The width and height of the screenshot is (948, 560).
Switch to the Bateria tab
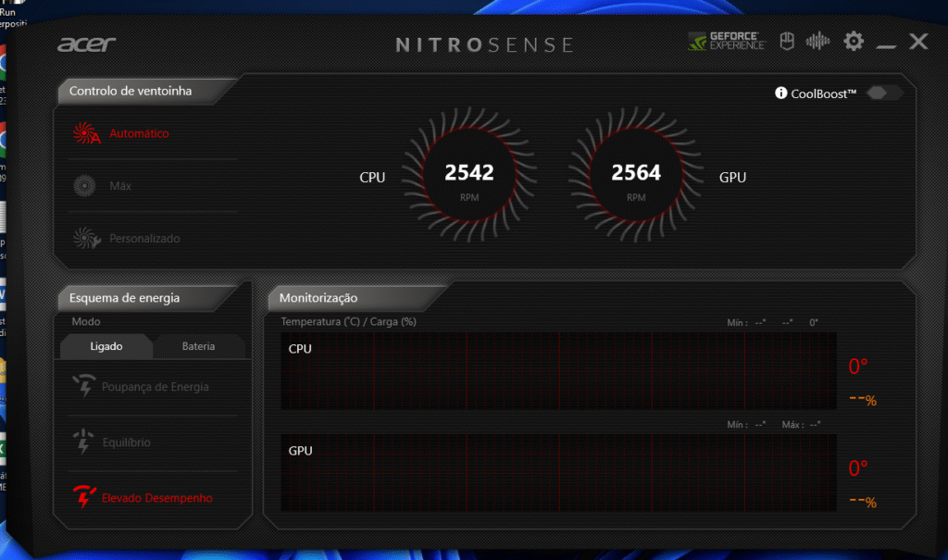[x=200, y=346]
